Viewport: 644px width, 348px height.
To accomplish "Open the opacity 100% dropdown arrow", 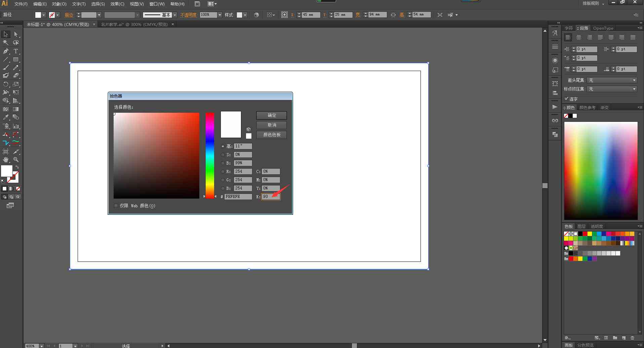I will (x=219, y=15).
